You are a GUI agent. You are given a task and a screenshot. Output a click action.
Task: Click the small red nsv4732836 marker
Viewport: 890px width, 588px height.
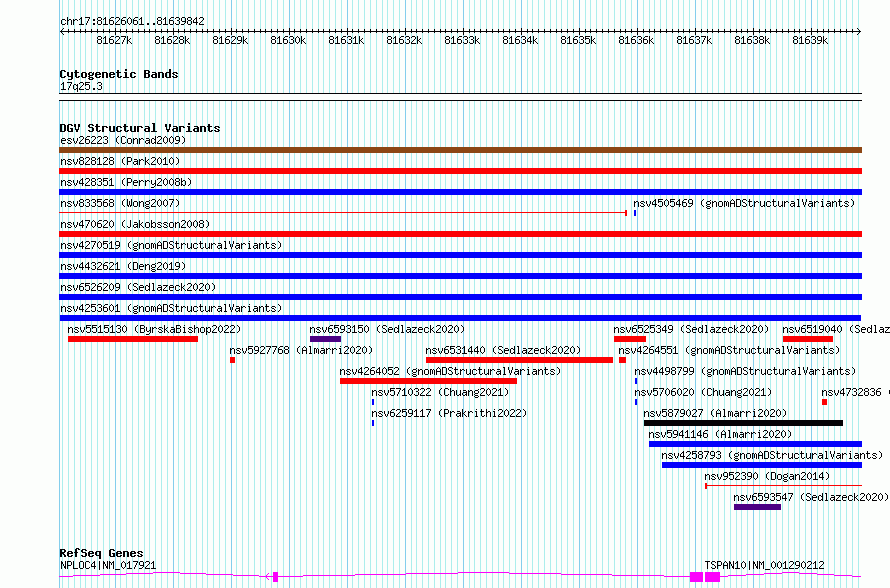tap(825, 402)
